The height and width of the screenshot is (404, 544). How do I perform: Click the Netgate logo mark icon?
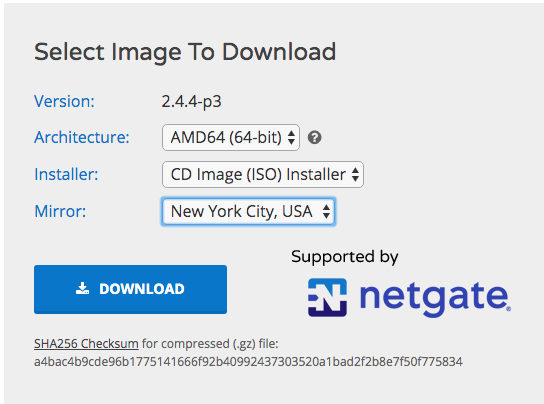(x=328, y=297)
